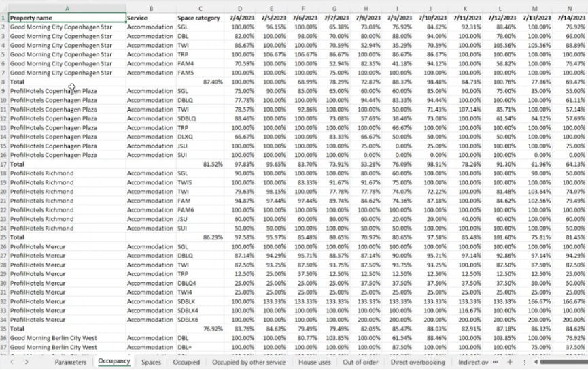Click the 7/10/2023 date header cell
The image size is (588, 370).
point(430,18)
